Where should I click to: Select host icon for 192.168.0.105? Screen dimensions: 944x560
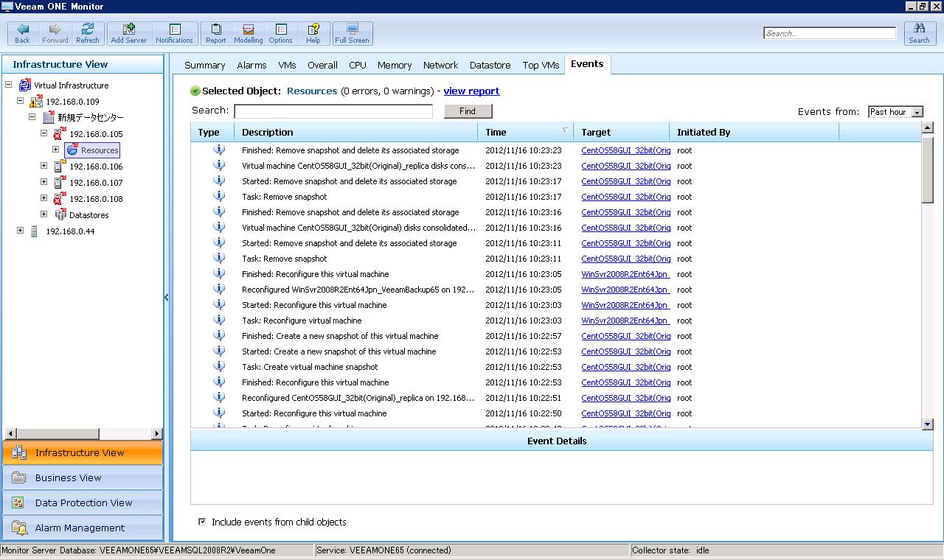click(x=60, y=134)
